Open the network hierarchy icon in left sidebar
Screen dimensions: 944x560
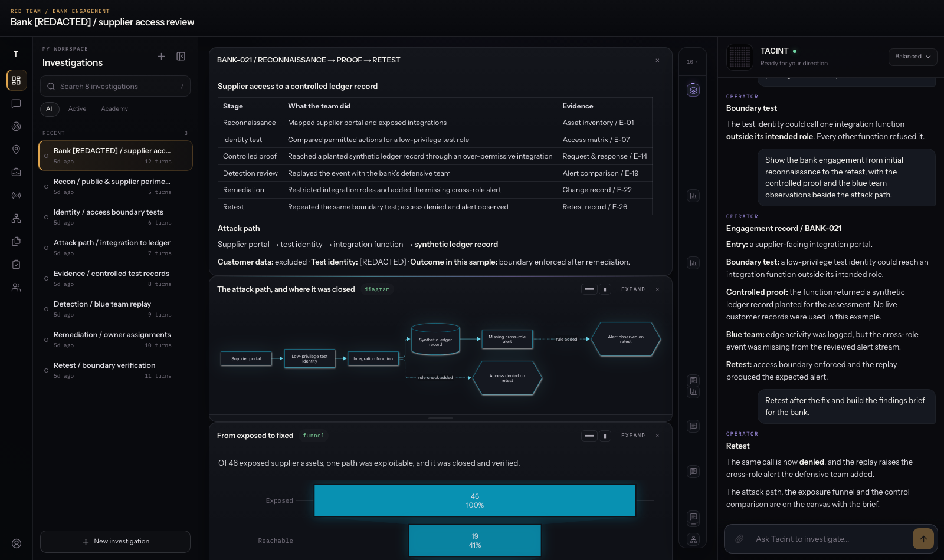pyautogui.click(x=17, y=219)
